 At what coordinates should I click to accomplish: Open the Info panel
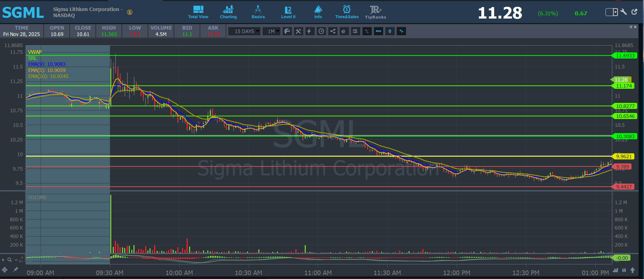coord(318,12)
